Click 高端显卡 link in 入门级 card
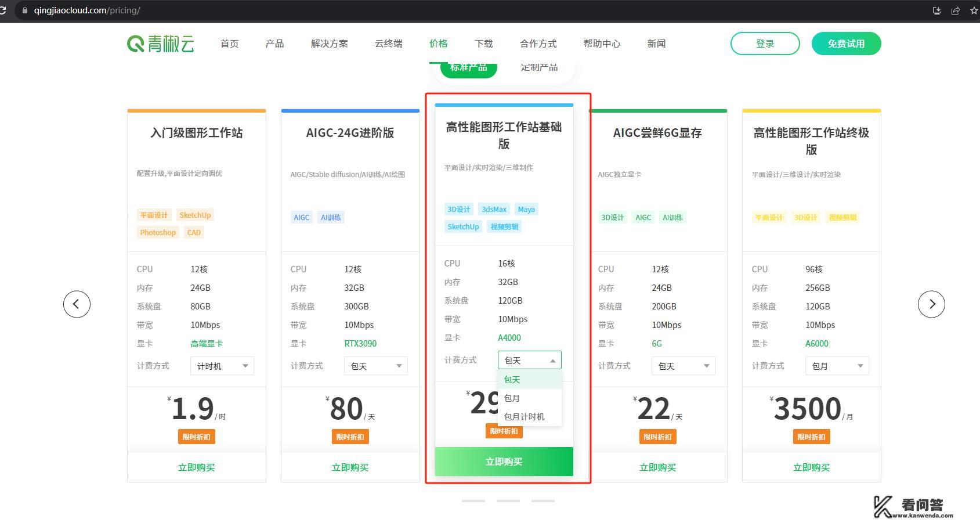Image resolution: width=980 pixels, height=526 pixels. (x=207, y=344)
